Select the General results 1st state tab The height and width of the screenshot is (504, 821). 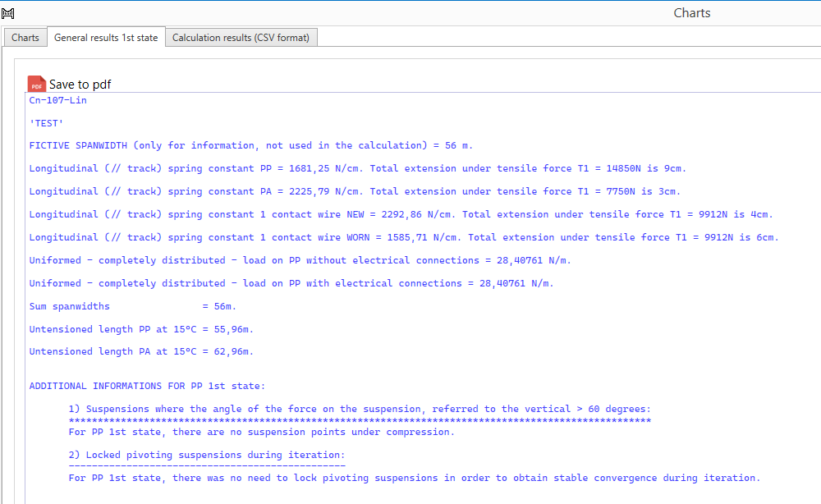point(106,38)
